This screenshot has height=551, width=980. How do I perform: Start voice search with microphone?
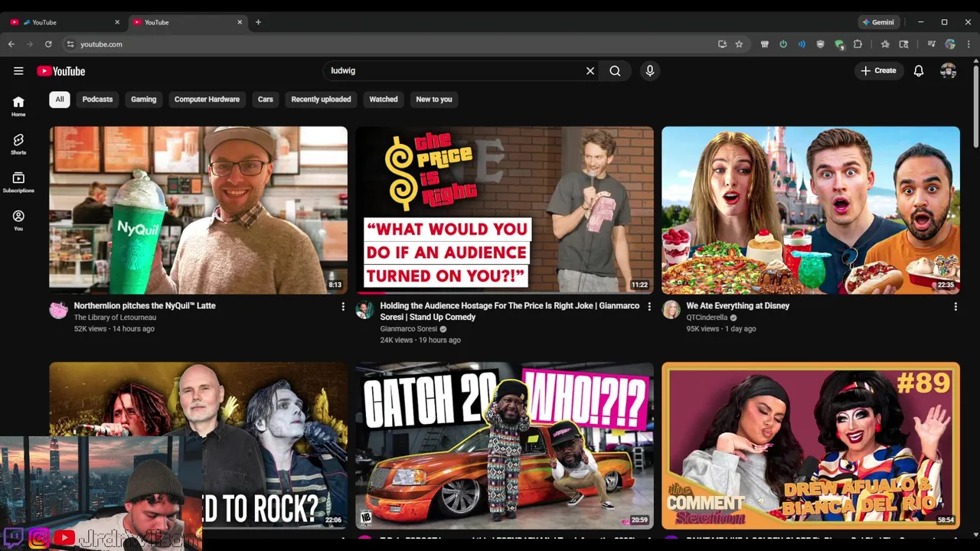point(650,71)
